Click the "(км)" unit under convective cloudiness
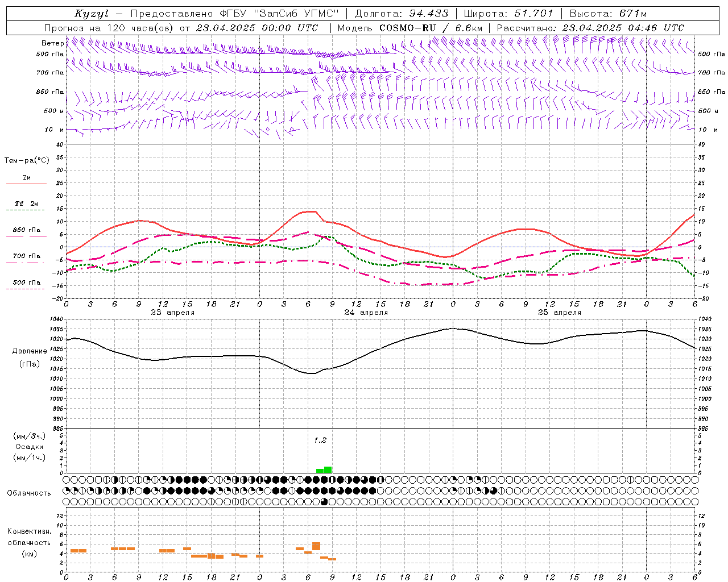 [30, 554]
